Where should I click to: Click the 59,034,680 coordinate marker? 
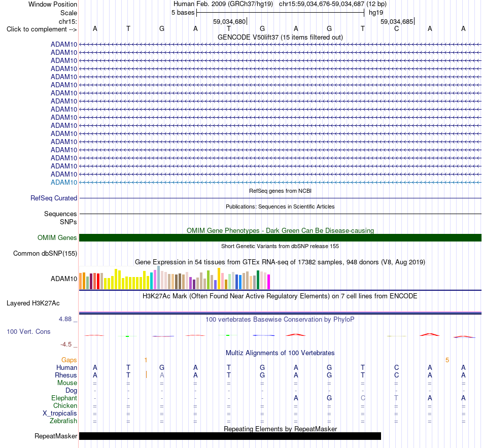(x=230, y=21)
